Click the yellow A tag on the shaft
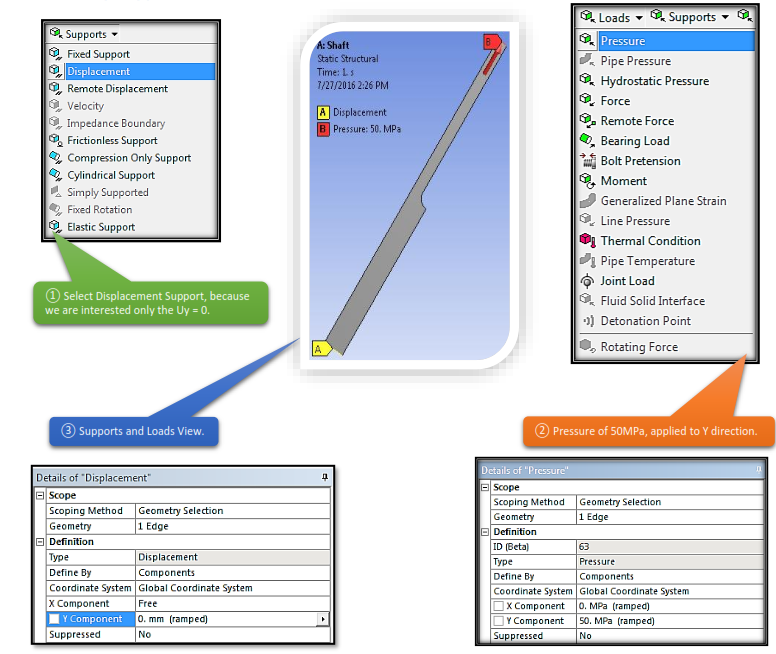Image resolution: width=776 pixels, height=654 pixels. pyautogui.click(x=320, y=349)
